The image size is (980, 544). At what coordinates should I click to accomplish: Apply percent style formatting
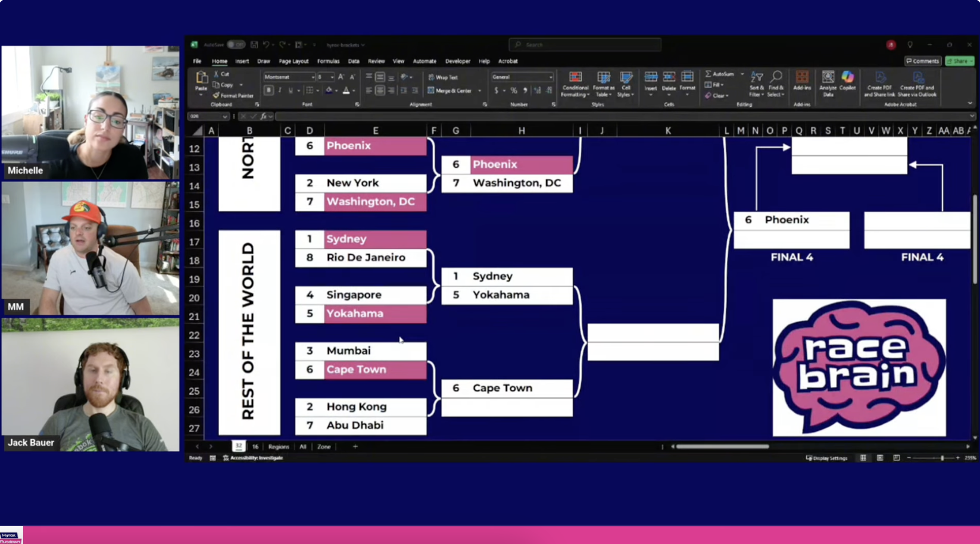(514, 90)
